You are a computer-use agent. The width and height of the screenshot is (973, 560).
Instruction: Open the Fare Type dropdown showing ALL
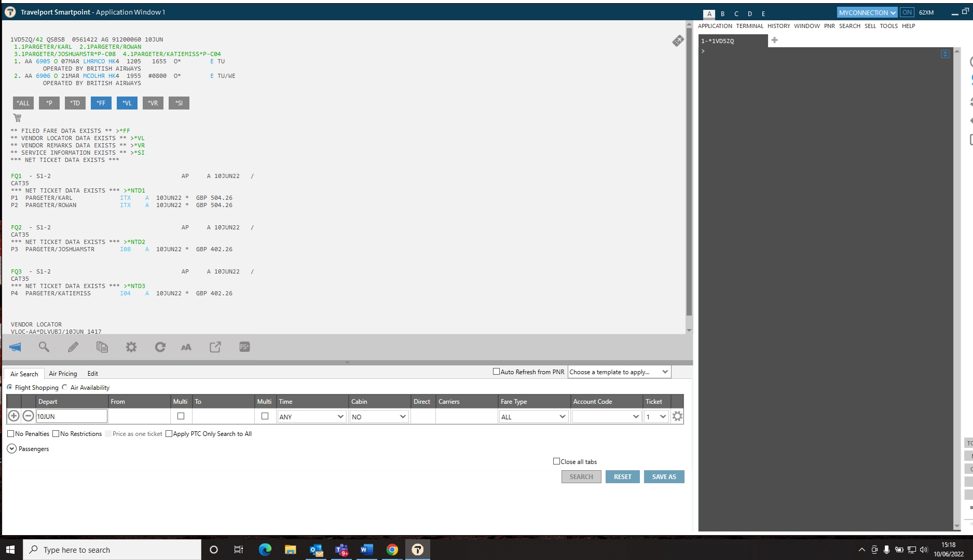pos(533,416)
